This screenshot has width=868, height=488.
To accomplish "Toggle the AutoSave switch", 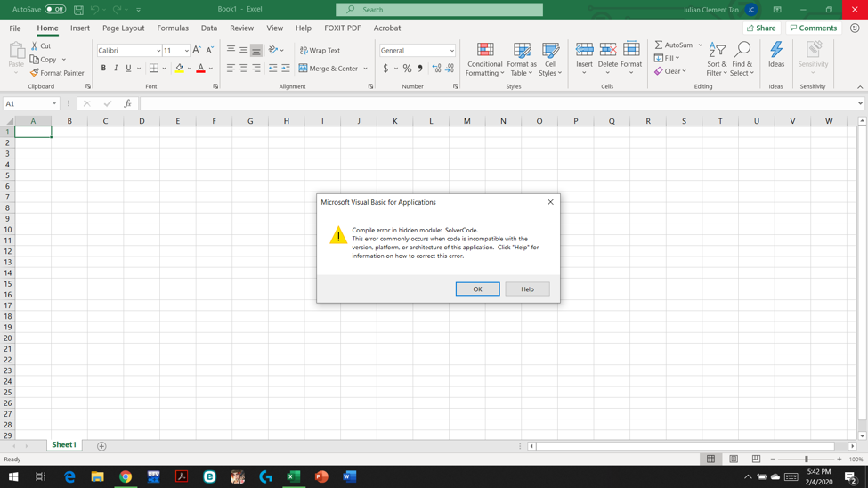I will coord(55,10).
